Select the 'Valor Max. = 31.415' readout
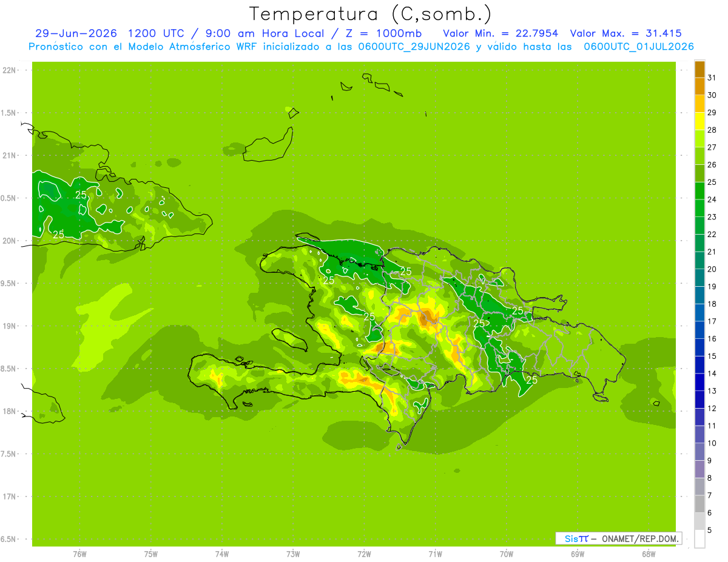Viewport: 728px width, 562px height. point(625,33)
